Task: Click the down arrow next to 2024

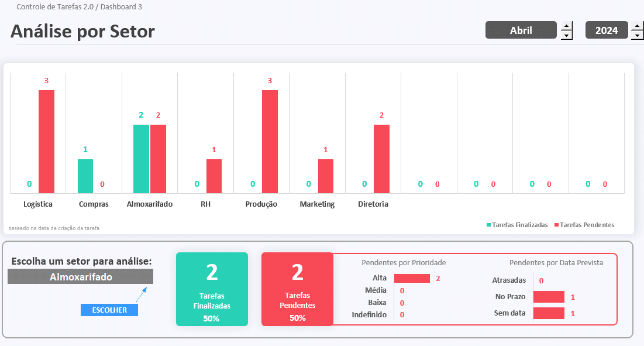Action: click(638, 35)
